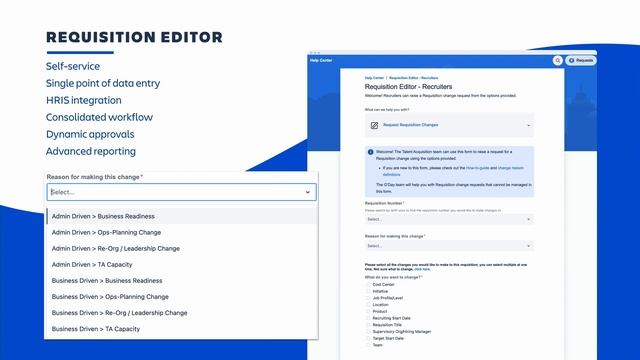Click the Dynamic approvals bullet
The image size is (640, 360).
(x=90, y=134)
